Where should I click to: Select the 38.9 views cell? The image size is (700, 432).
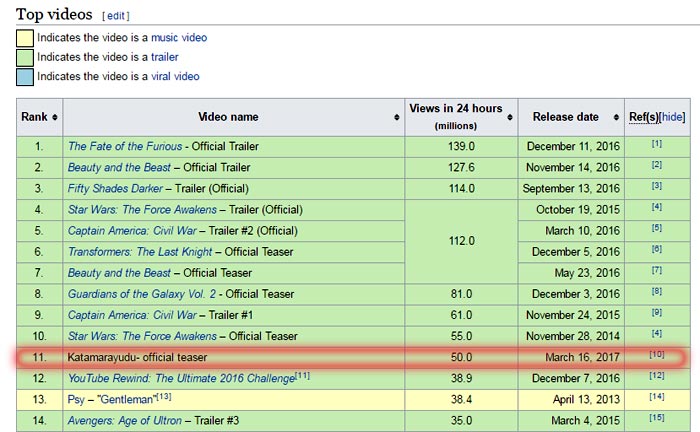[x=461, y=378]
